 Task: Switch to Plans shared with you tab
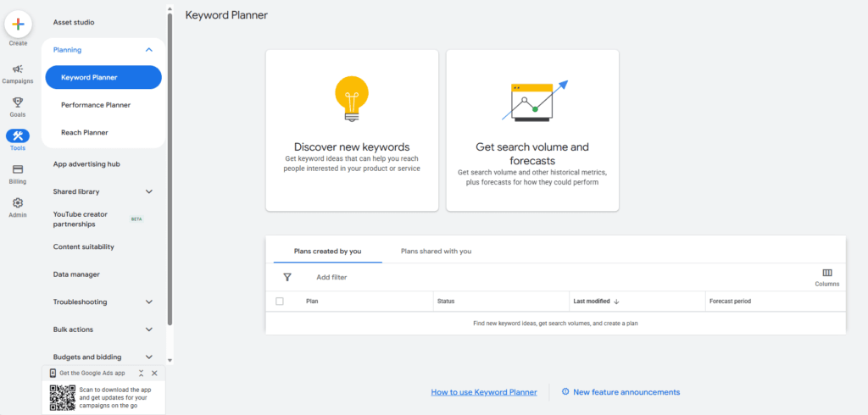point(437,252)
